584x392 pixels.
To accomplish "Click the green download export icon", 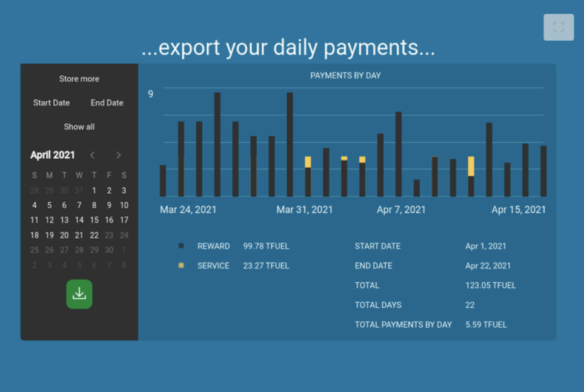I will pyautogui.click(x=79, y=294).
